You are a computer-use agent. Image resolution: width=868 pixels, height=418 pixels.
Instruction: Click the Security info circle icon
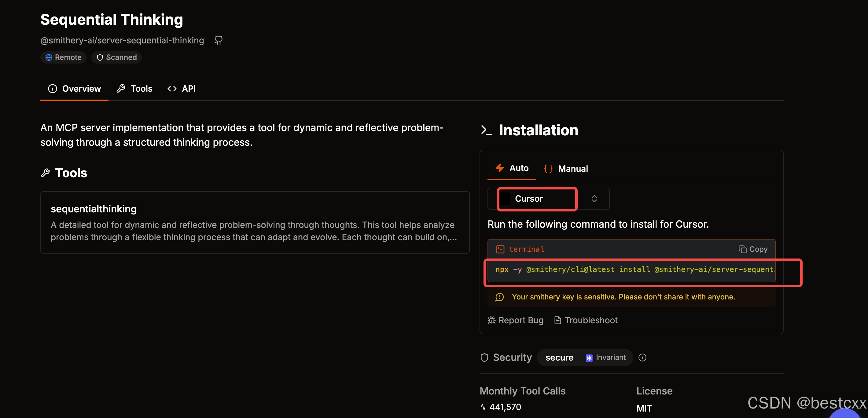pos(642,358)
